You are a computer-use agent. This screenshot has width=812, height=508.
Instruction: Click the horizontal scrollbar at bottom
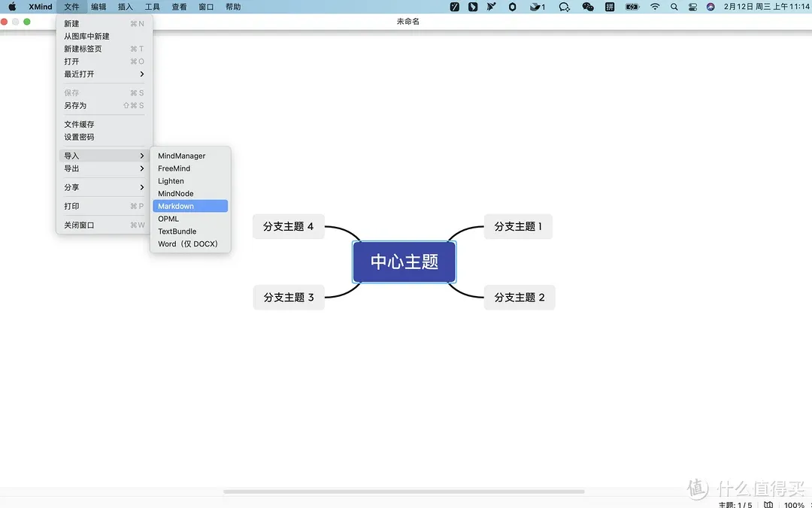point(404,491)
